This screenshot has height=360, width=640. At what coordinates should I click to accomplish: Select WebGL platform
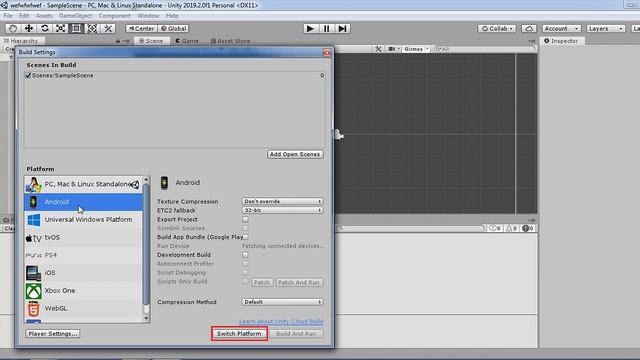click(84, 308)
